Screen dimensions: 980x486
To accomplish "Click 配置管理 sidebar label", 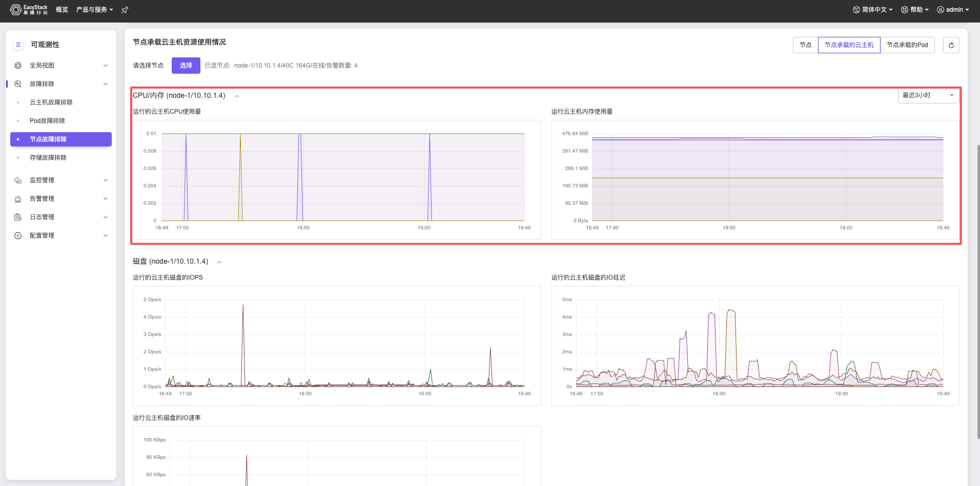I will tap(42, 236).
